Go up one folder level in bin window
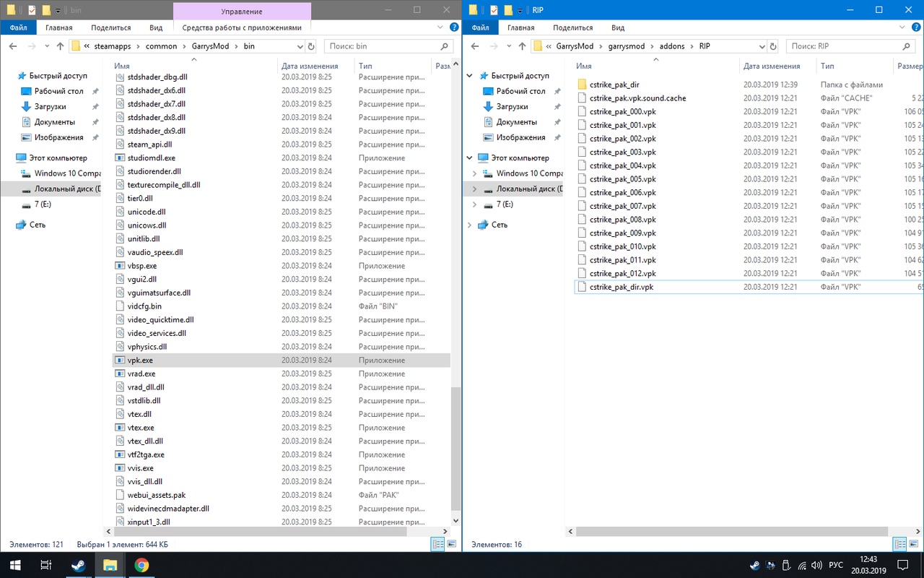The image size is (924, 578). (x=61, y=46)
